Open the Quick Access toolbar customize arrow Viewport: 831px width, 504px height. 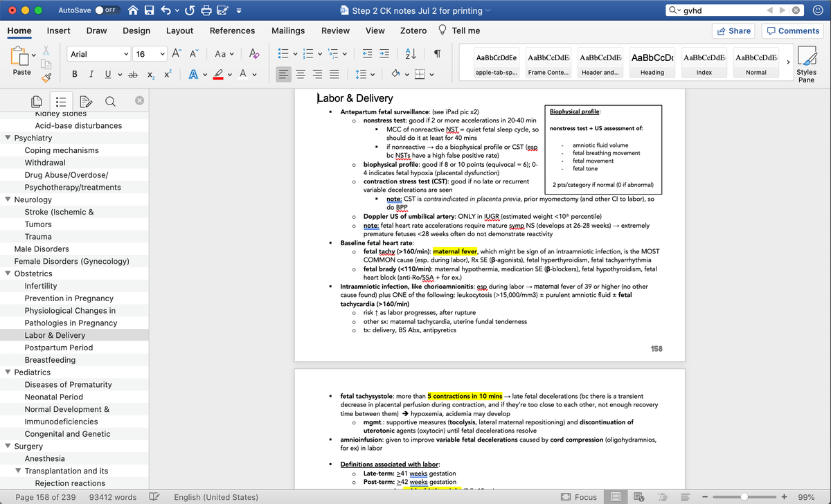point(239,11)
